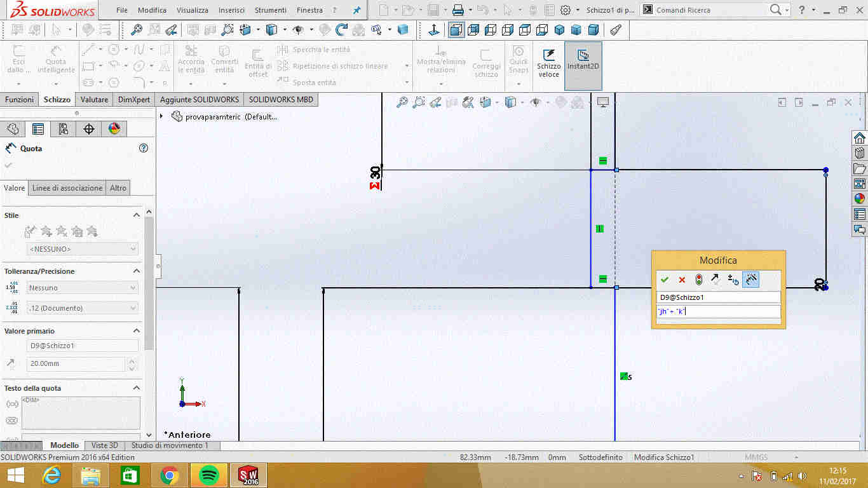Viewport: 868px width, 488px height.
Task: Switch to the DimXpert tab
Action: (134, 100)
